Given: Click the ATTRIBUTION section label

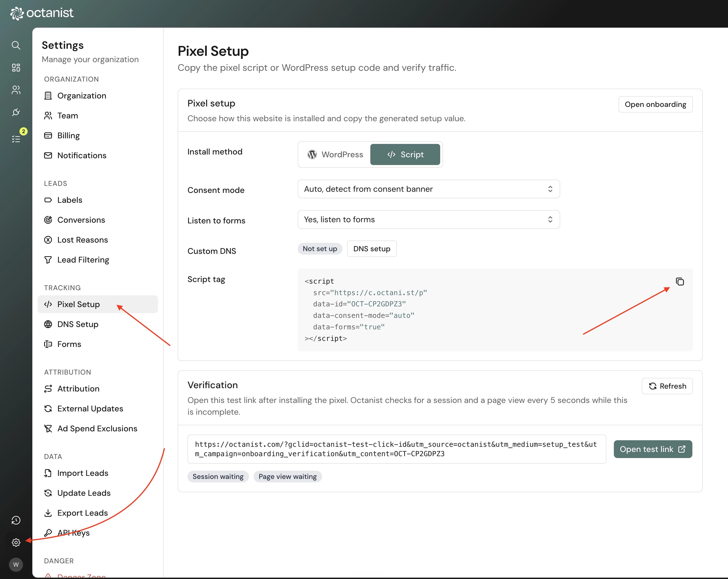Looking at the screenshot, I should pyautogui.click(x=68, y=372).
